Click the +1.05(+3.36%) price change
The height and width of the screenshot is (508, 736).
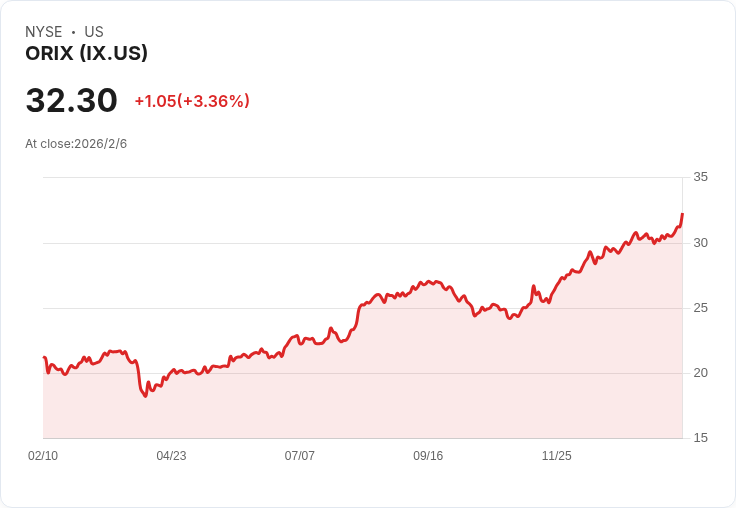(192, 101)
